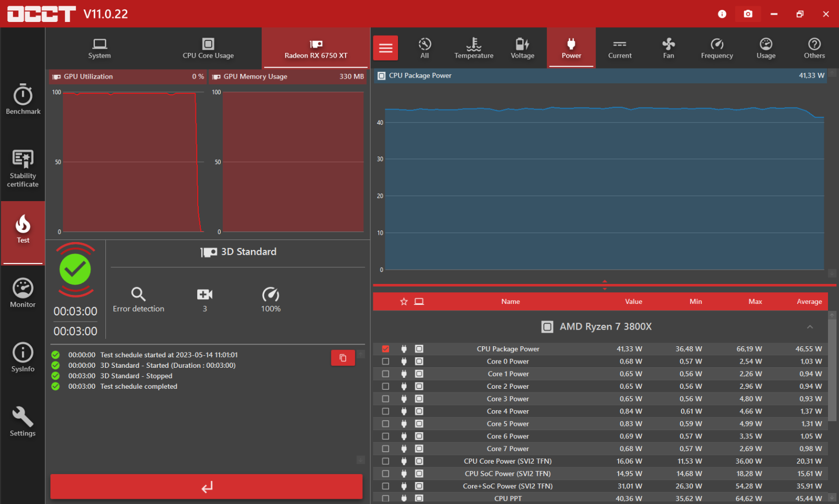The width and height of the screenshot is (839, 504).
Task: Click graph icon in CPU SoC Power row
Action: (419, 474)
